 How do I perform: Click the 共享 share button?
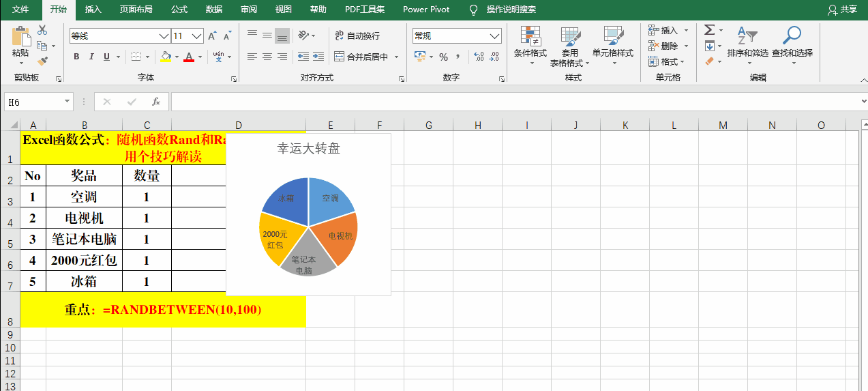pos(842,10)
